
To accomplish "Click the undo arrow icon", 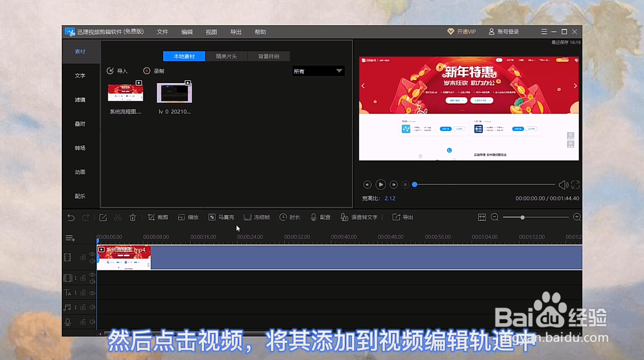I will [x=70, y=217].
